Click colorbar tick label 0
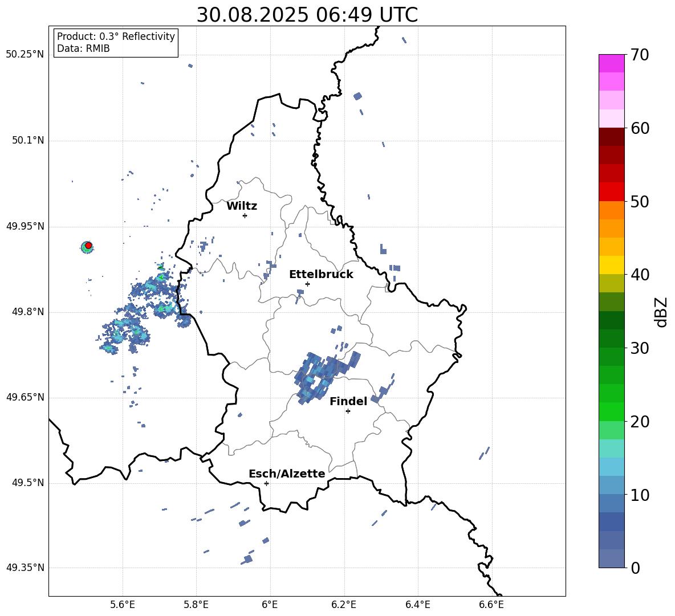675x616 pixels. click(x=636, y=568)
